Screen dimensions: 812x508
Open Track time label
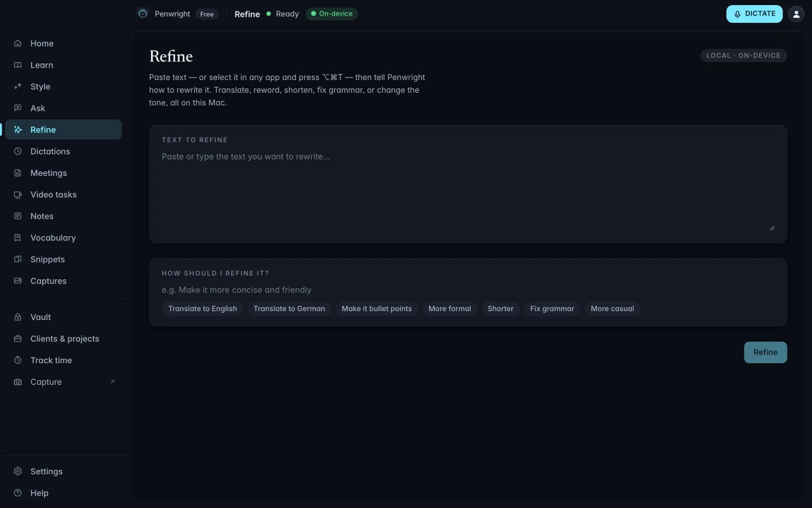coord(51,360)
